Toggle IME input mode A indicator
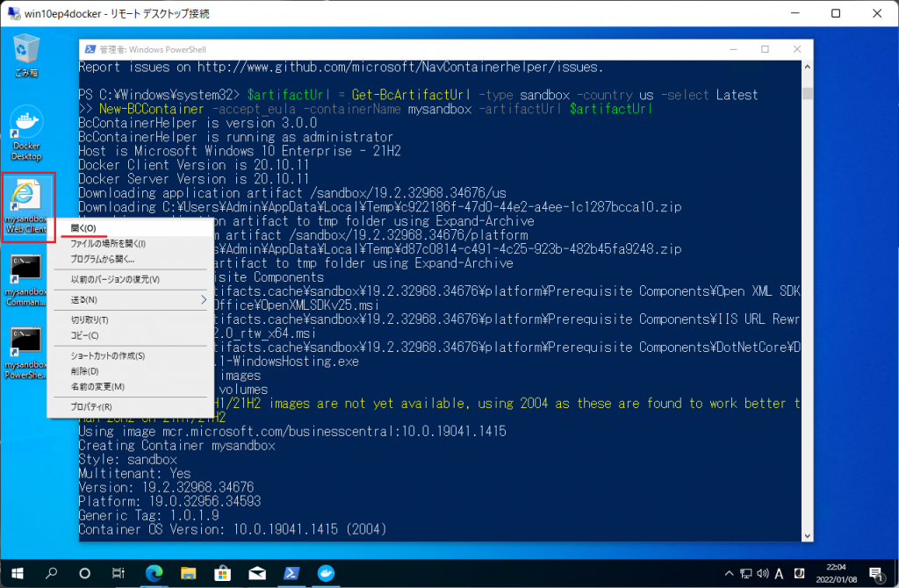 780,573
